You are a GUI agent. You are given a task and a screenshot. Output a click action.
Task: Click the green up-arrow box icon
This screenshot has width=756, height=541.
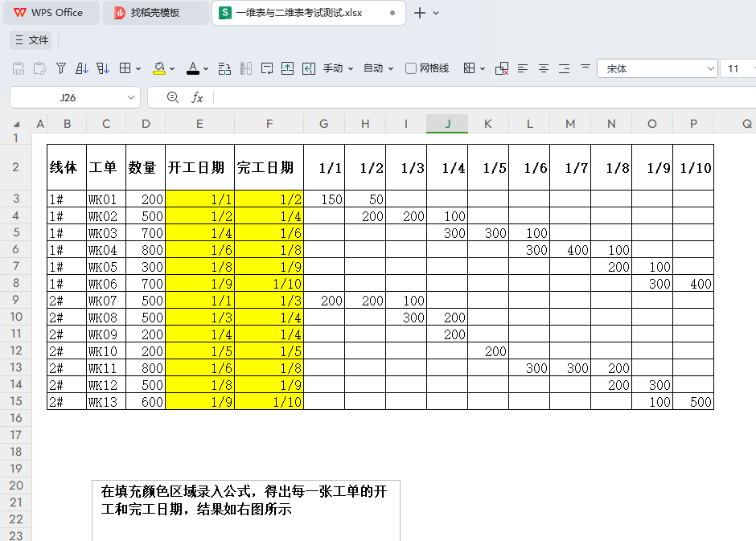[287, 68]
